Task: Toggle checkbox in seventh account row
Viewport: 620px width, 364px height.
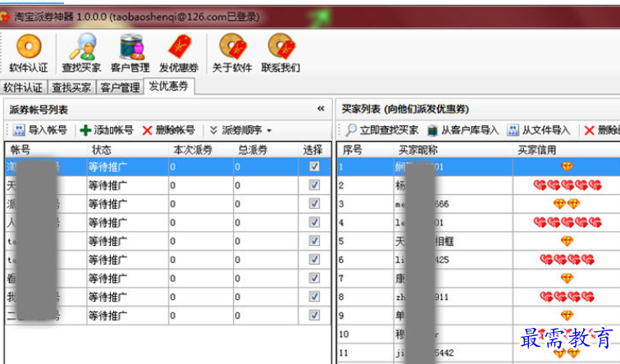Action: 314,277
